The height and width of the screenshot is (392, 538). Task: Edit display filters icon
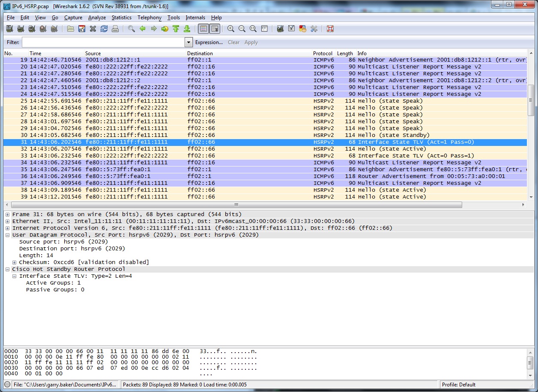292,29
